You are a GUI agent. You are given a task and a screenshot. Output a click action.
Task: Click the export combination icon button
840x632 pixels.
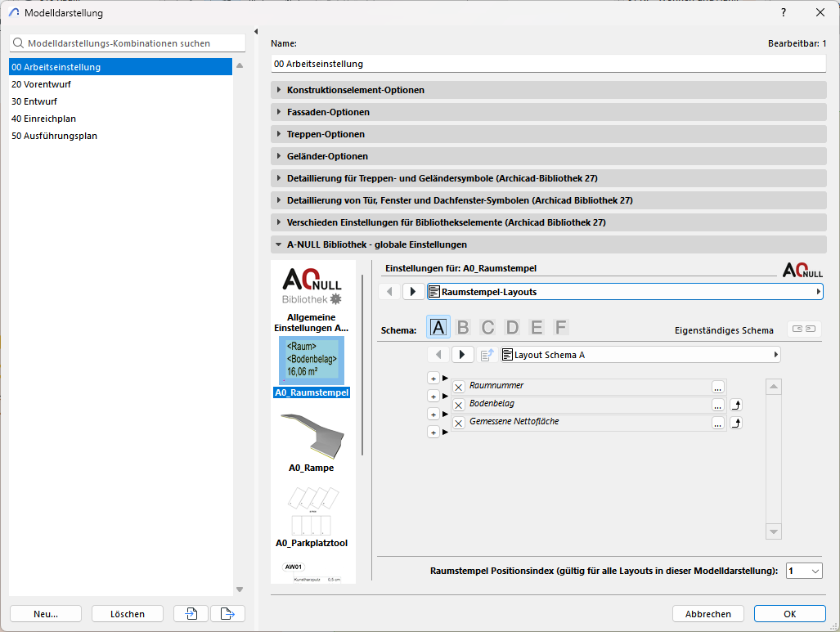tap(227, 613)
